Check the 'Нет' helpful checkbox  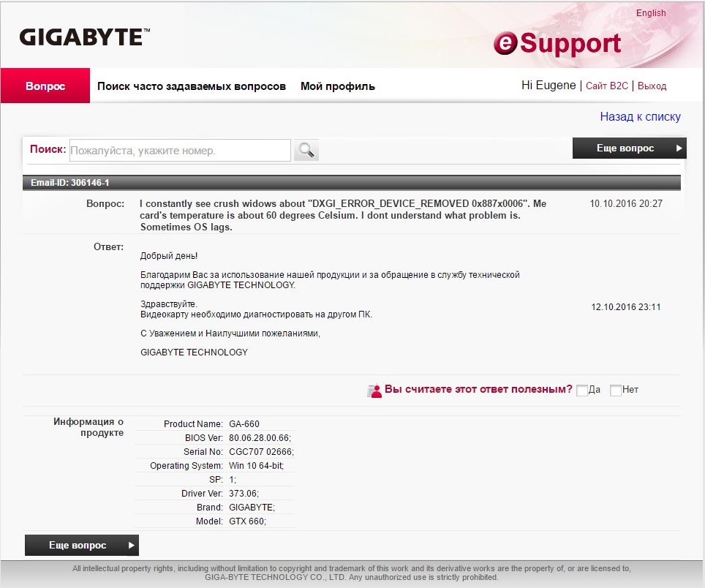click(616, 391)
